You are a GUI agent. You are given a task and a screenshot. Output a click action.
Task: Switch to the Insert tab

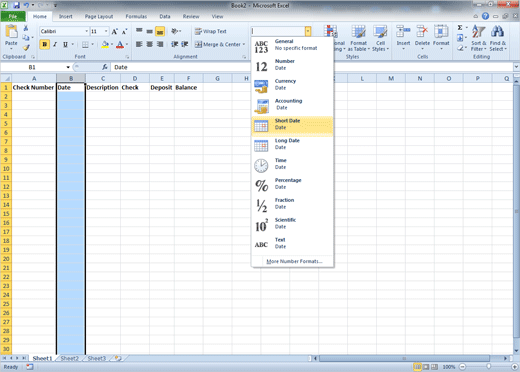(x=66, y=16)
